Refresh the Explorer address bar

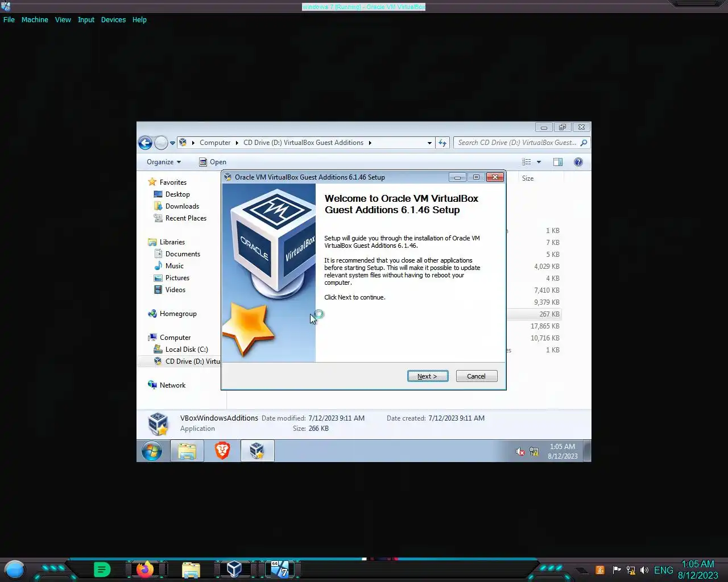tap(442, 143)
